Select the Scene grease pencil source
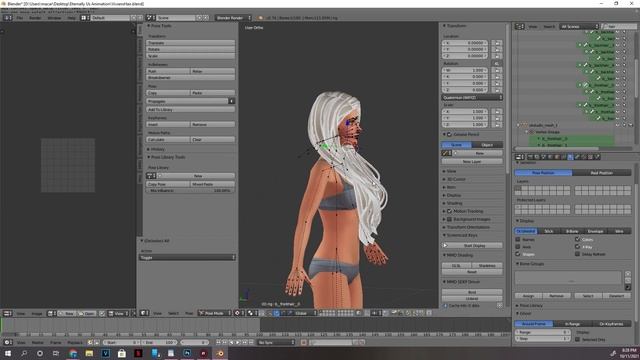 (456, 145)
